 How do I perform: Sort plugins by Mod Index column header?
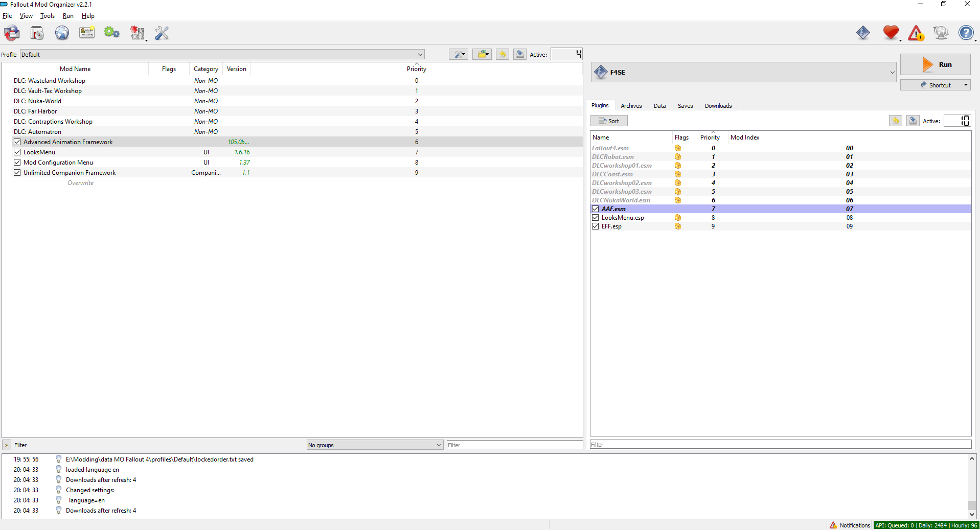pyautogui.click(x=849, y=137)
